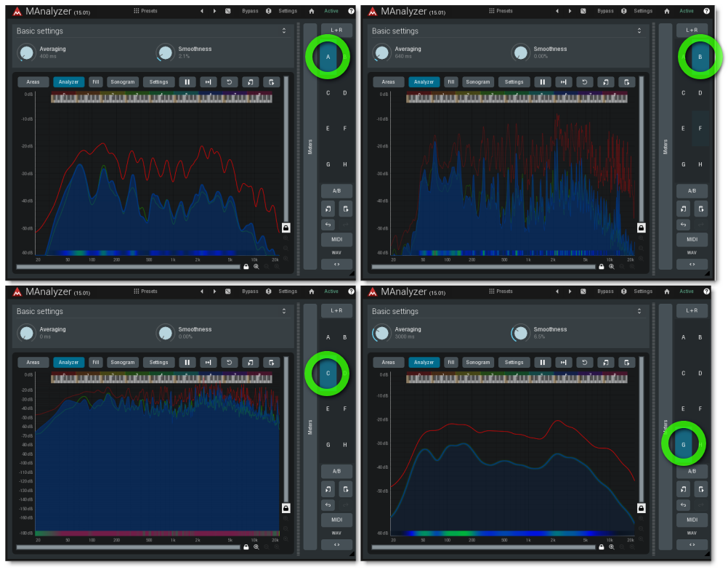Open Presets menu in top-right window

coord(501,11)
